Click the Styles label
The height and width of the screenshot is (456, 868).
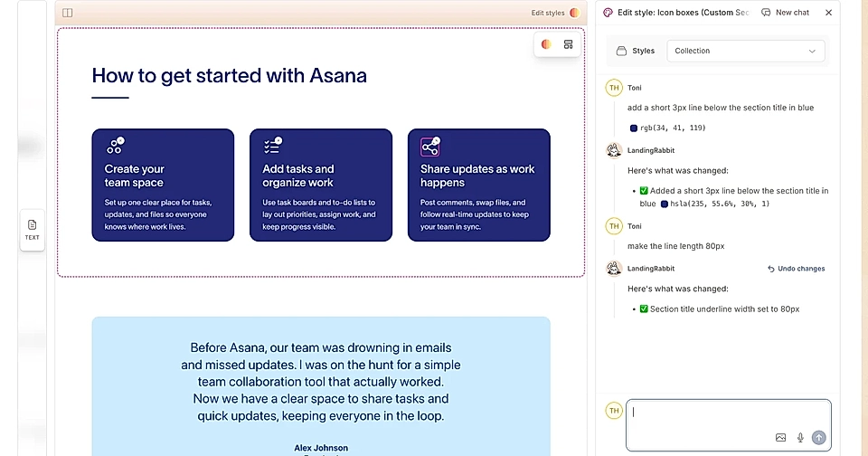click(643, 51)
